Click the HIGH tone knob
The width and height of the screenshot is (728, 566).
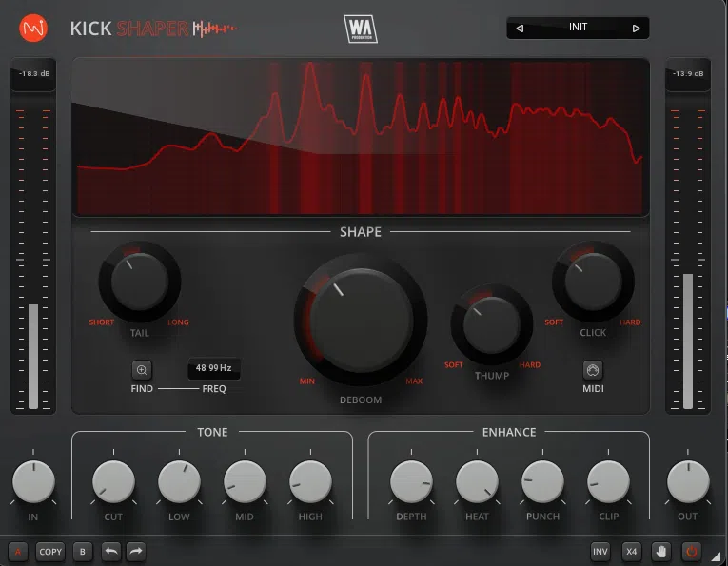(x=310, y=482)
